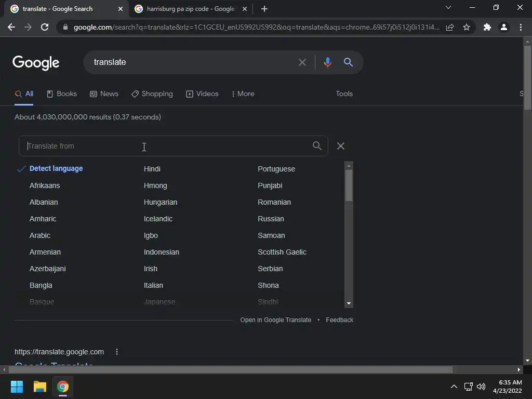Image resolution: width=532 pixels, height=399 pixels.
Task: Open File Explorer from taskbar
Action: pos(39,387)
